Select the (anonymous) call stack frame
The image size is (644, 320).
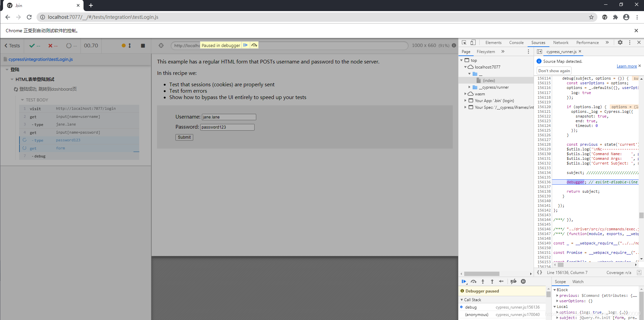tap(502, 315)
